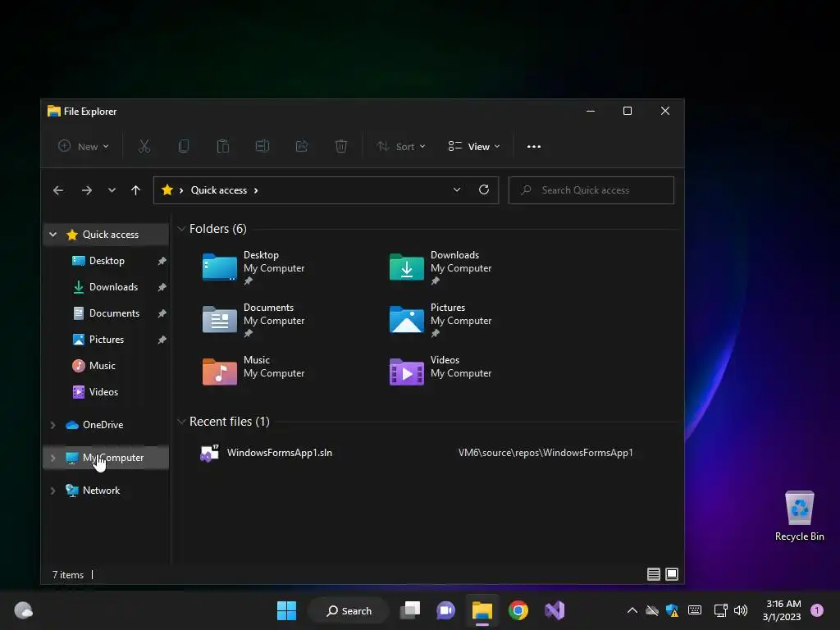Click the Downloads pin icon in sidebar
Viewport: 840px width, 630px height.
(x=162, y=287)
